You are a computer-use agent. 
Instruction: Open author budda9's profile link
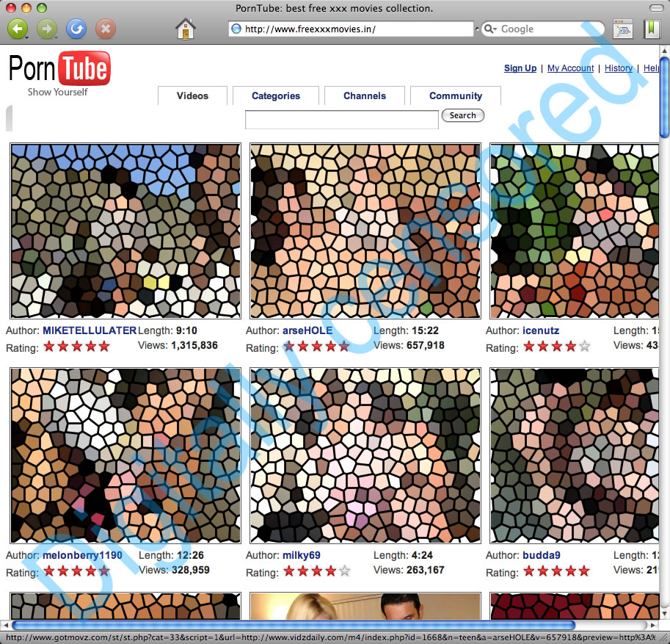(x=542, y=555)
